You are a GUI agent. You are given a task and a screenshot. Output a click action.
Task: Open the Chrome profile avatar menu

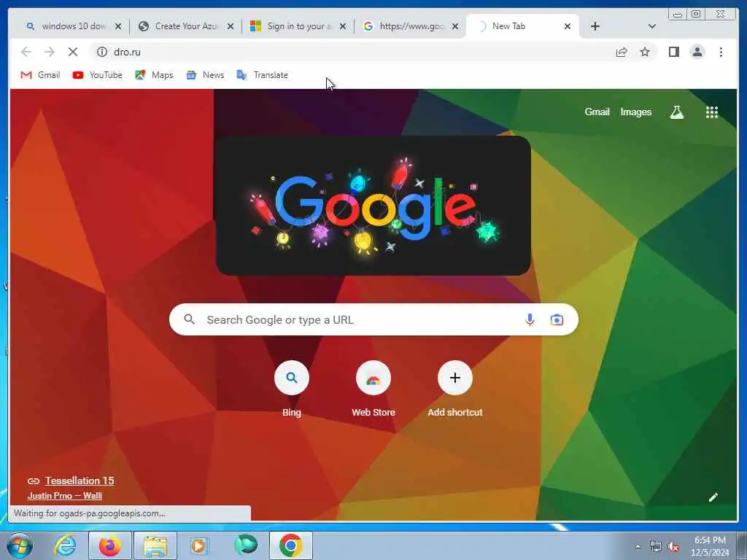click(x=697, y=52)
